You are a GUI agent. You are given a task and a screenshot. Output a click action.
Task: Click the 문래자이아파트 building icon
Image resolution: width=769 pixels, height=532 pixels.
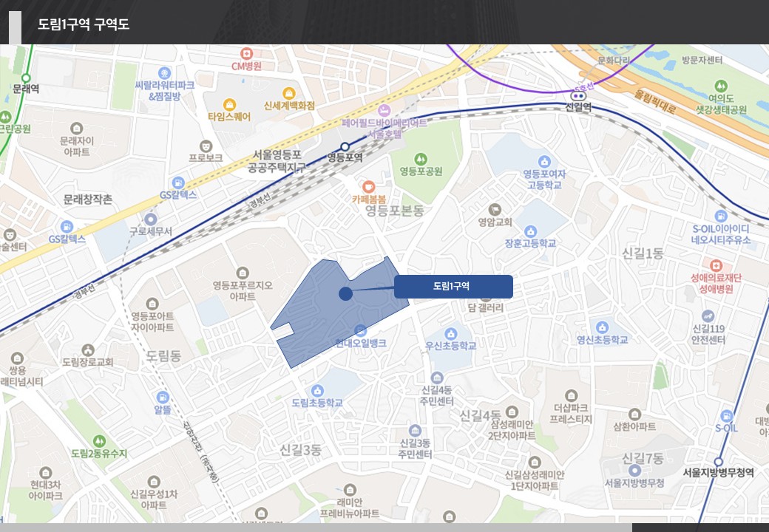pyautogui.click(x=76, y=129)
